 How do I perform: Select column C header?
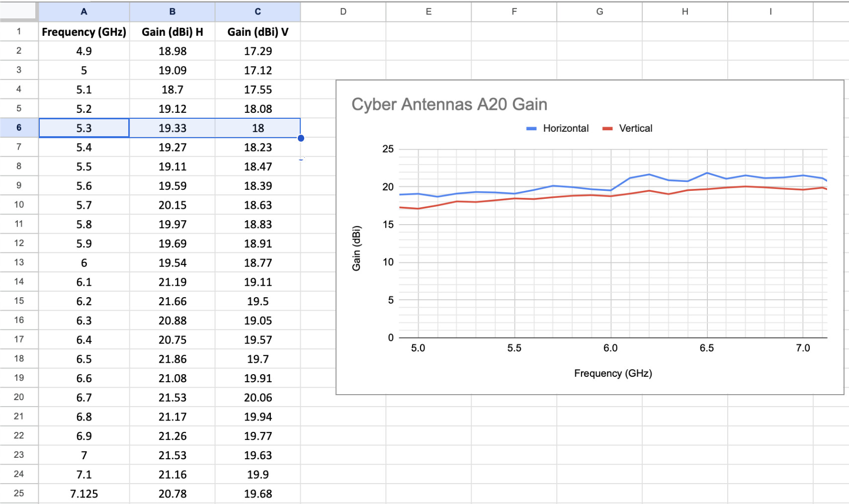[257, 11]
